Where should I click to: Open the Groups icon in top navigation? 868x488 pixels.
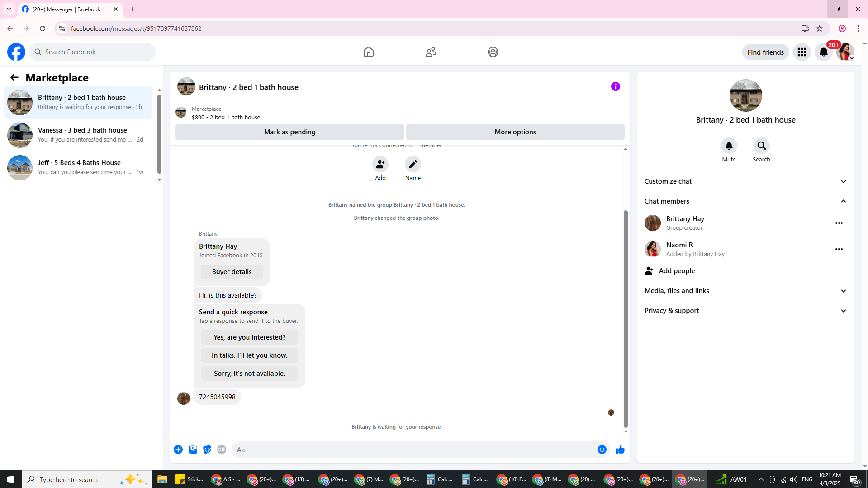493,52
